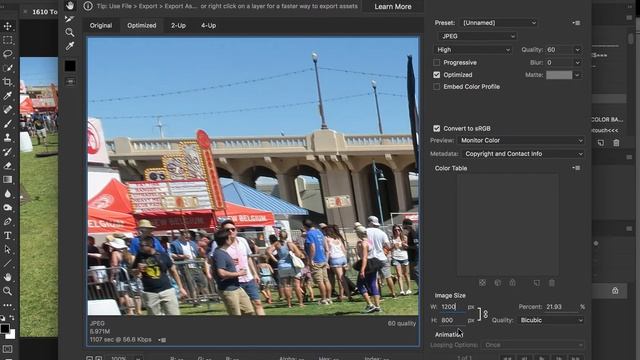Viewport: 640px width, 360px height.
Task: Uncheck Convert to sRGB
Action: pyautogui.click(x=437, y=128)
